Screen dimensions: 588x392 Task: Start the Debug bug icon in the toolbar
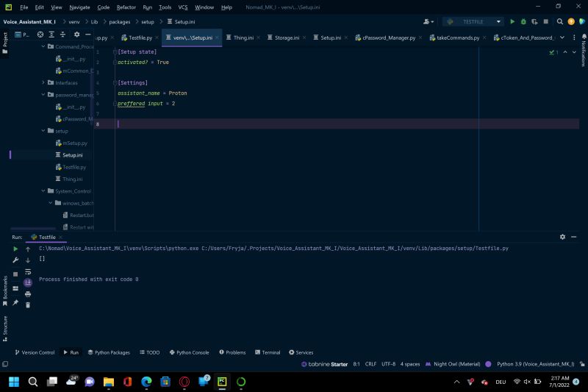pyautogui.click(x=523, y=22)
